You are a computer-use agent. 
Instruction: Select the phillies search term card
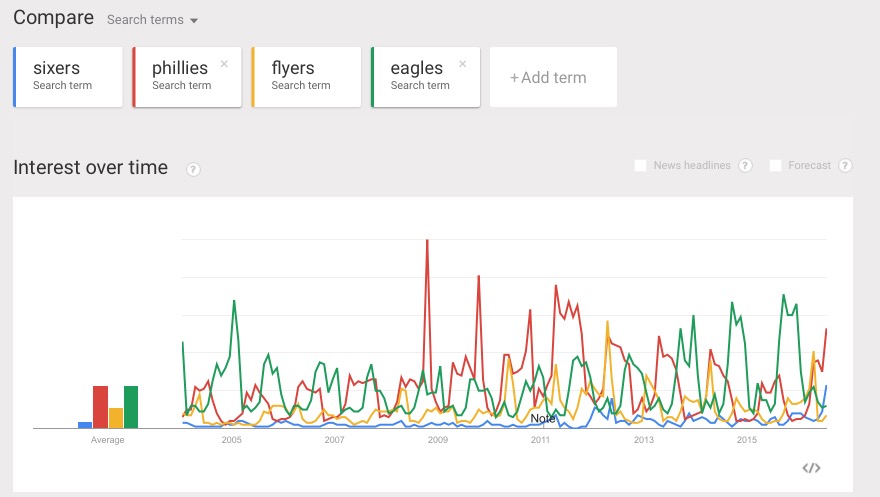click(x=186, y=77)
